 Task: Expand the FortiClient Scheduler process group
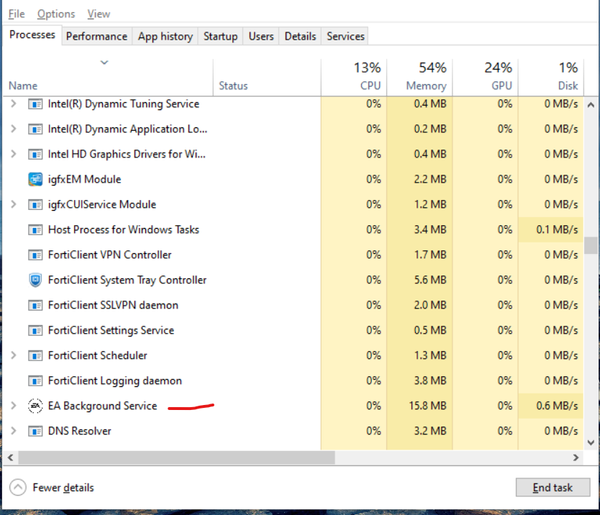click(13, 356)
